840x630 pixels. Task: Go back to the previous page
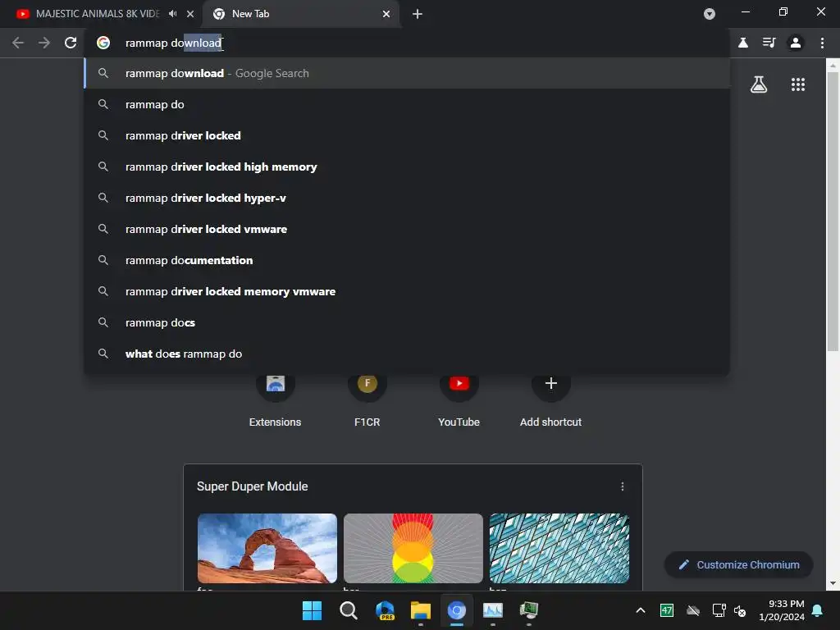coord(18,43)
